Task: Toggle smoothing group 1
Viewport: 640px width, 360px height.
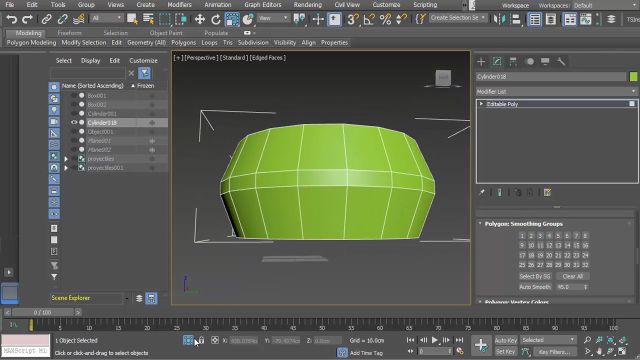Action: [522, 236]
